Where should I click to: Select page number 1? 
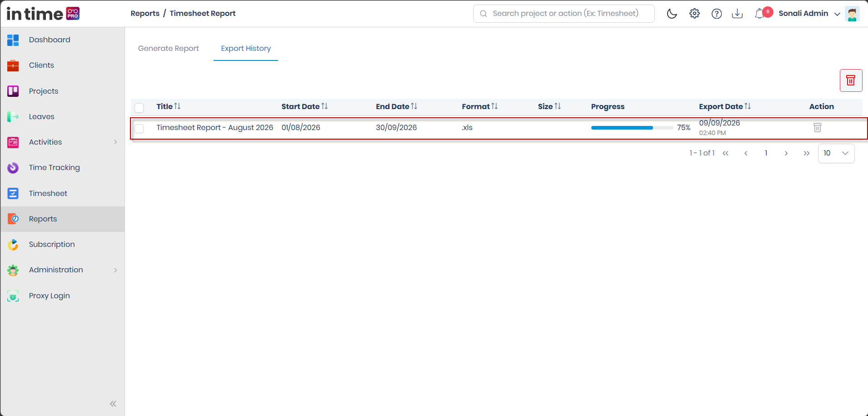(x=766, y=153)
